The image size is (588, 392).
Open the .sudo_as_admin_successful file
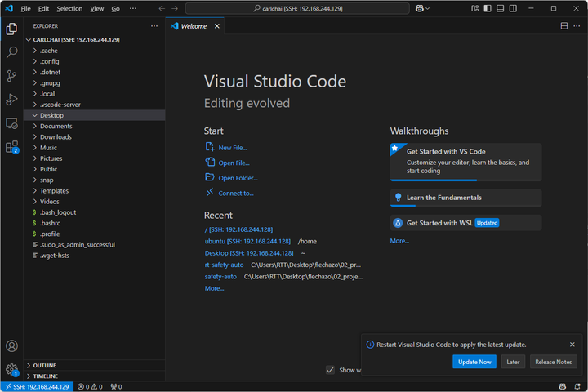[x=94, y=245]
